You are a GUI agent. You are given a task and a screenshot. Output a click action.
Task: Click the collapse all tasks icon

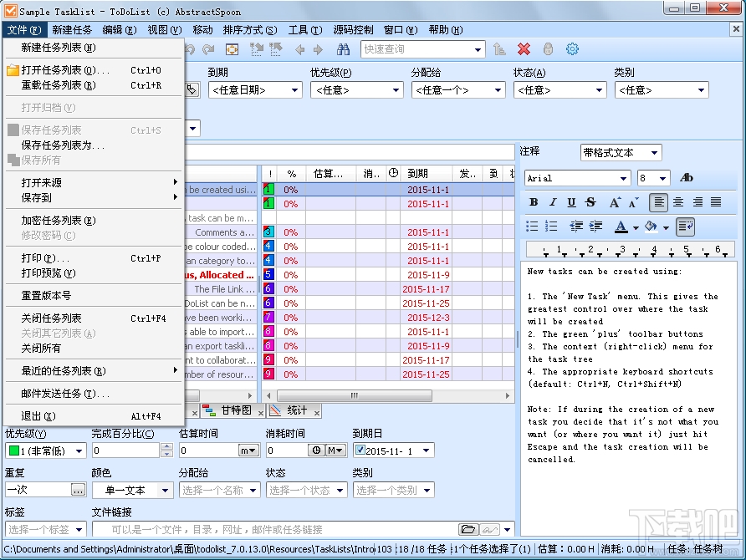275,49
